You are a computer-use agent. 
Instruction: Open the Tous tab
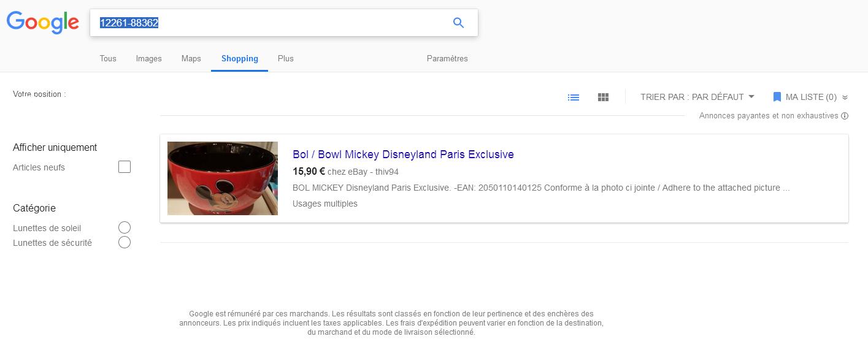108,59
